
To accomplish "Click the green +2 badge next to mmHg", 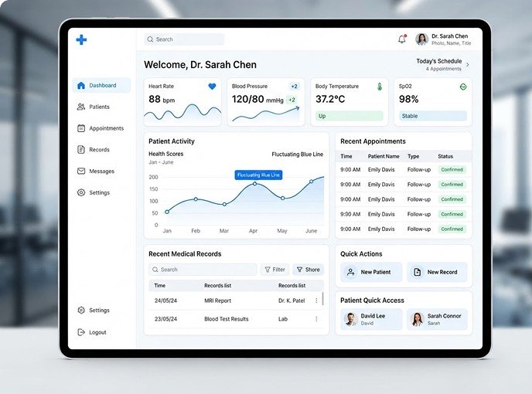I will pos(292,100).
